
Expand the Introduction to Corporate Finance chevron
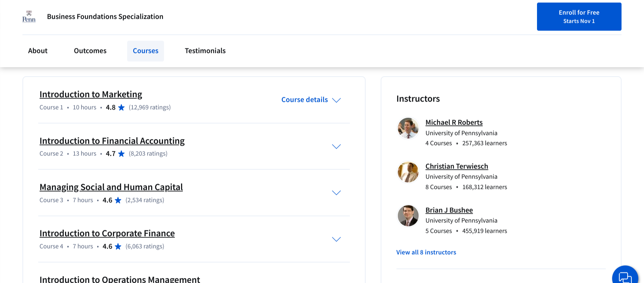336,239
